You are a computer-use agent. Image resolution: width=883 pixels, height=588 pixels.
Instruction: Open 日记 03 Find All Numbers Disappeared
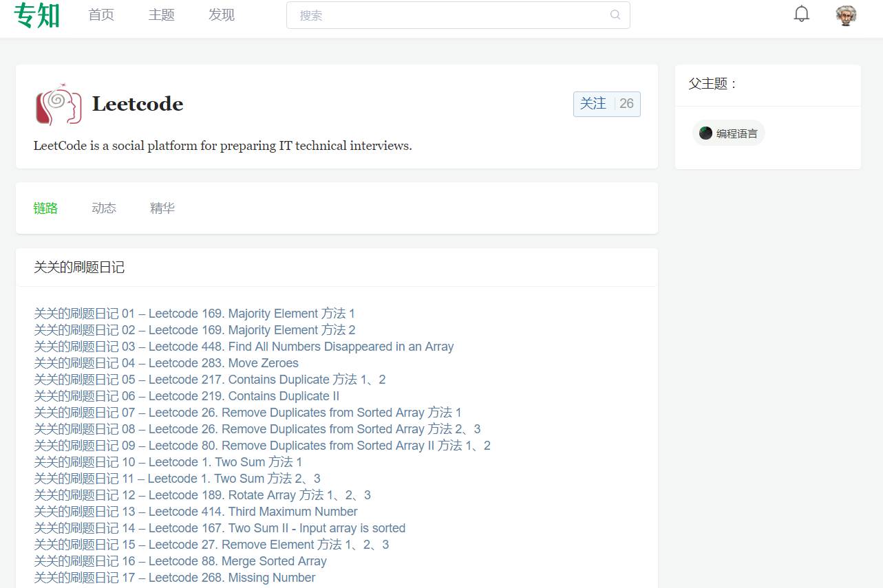click(x=244, y=347)
